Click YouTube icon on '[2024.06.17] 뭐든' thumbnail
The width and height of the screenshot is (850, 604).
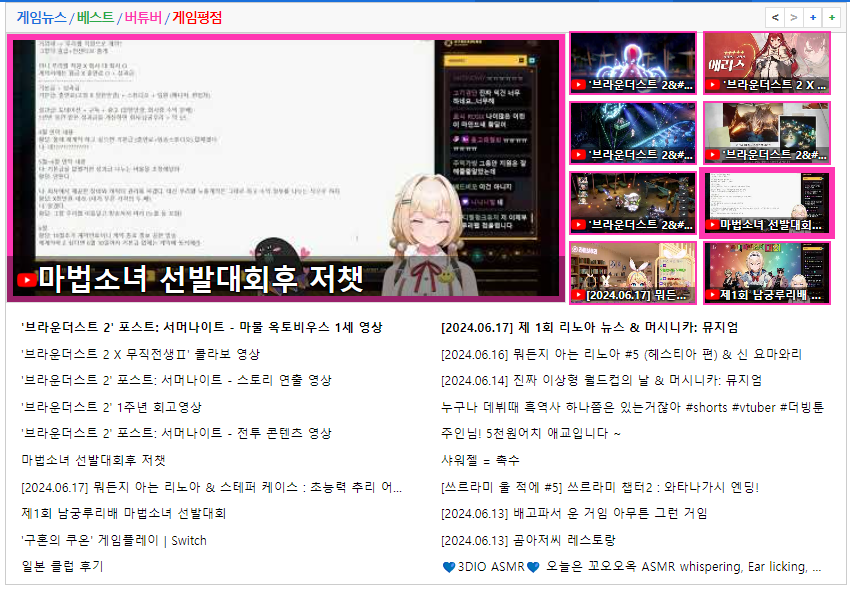click(579, 295)
